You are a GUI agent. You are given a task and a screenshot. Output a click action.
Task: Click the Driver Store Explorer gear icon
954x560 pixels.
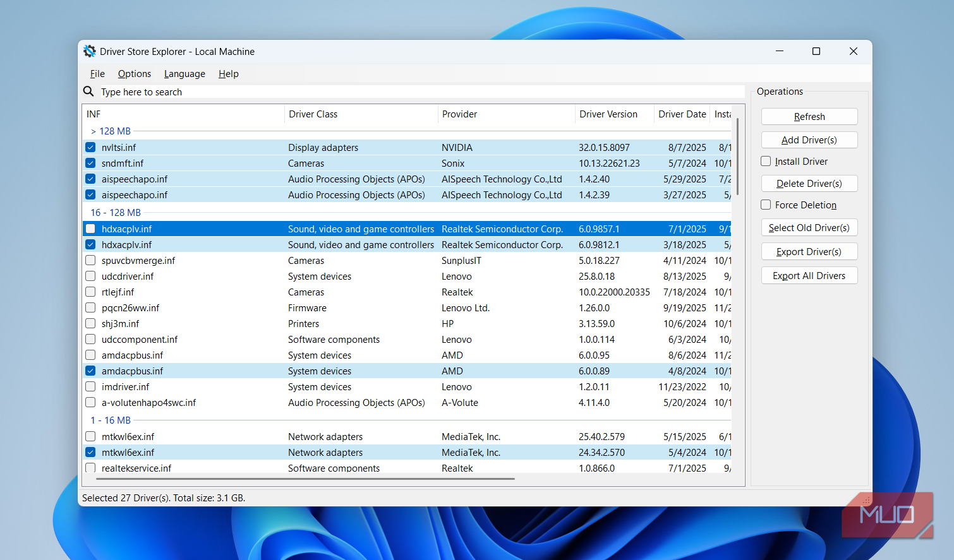[x=90, y=51]
